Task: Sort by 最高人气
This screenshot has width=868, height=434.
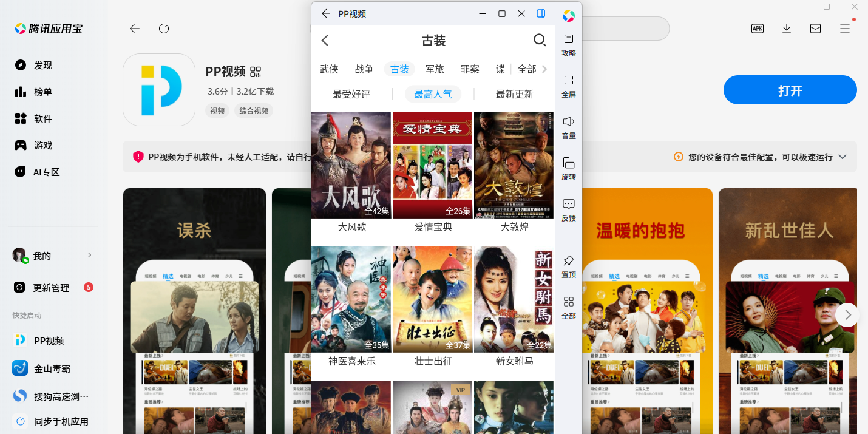Action: (433, 94)
